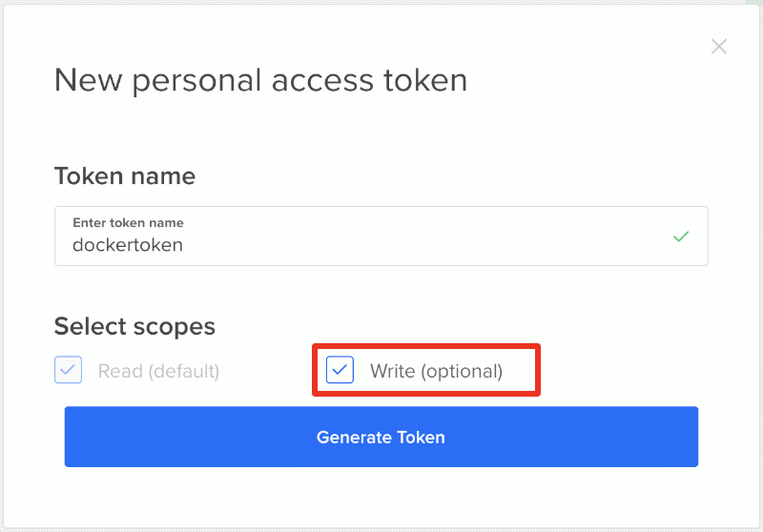
Task: Click the New personal access token heading
Action: pyautogui.click(x=260, y=80)
